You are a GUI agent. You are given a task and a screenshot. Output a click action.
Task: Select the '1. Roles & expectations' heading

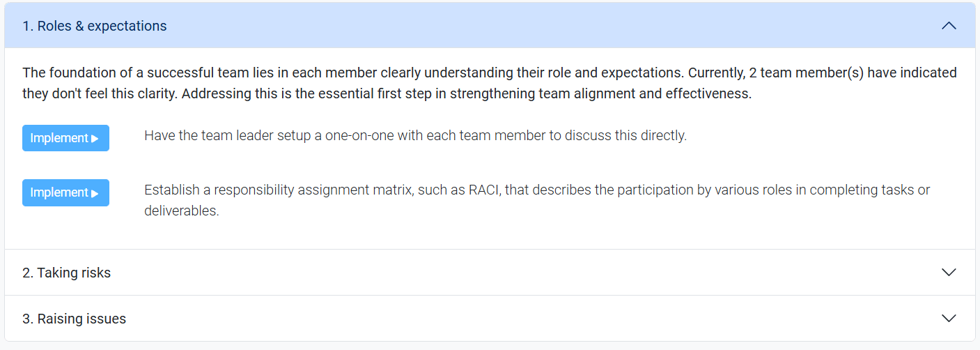[x=95, y=26]
